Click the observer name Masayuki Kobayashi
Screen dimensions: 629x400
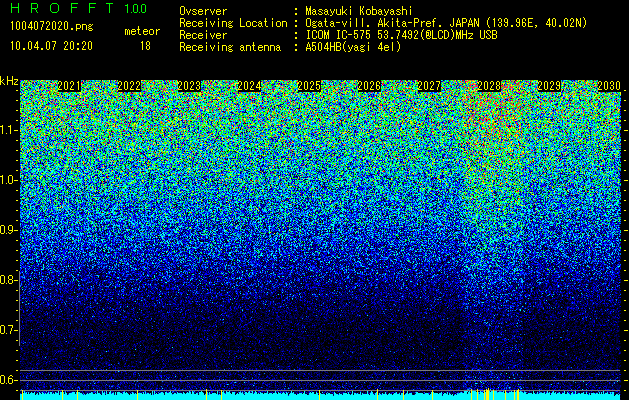[x=359, y=11]
